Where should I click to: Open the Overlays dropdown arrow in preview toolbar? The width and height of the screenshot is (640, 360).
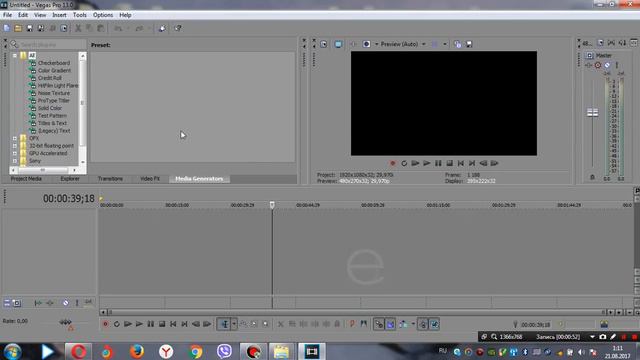445,44
